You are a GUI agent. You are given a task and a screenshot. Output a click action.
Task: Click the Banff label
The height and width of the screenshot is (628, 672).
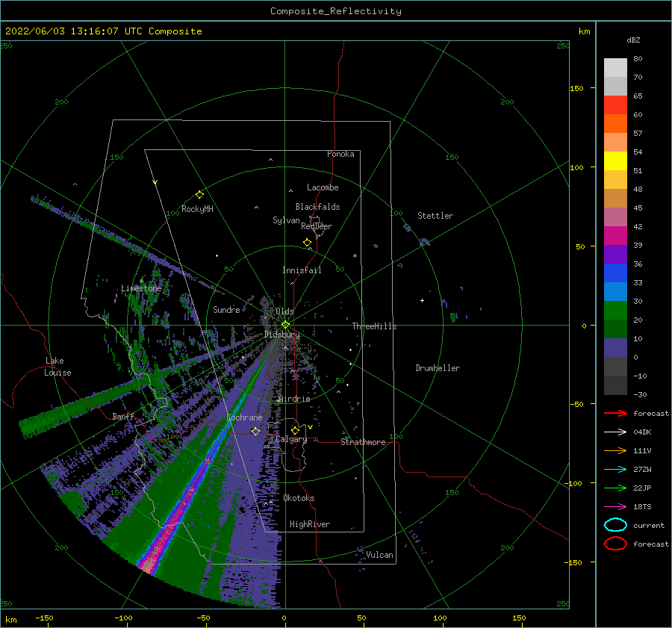click(x=123, y=417)
